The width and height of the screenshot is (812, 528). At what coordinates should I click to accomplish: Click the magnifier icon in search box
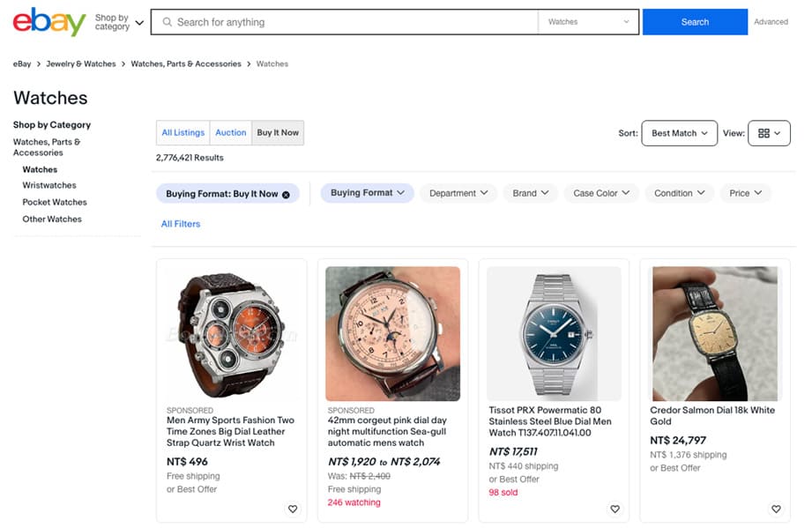click(168, 22)
